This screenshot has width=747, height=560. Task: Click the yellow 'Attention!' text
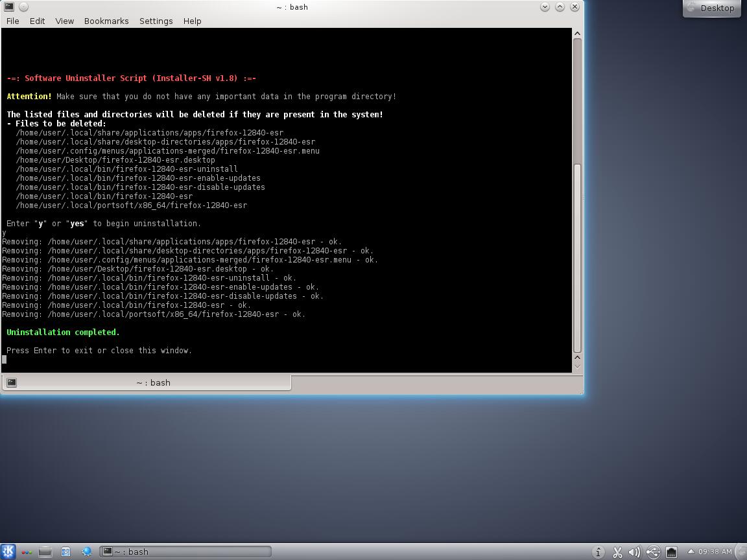[x=29, y=96]
